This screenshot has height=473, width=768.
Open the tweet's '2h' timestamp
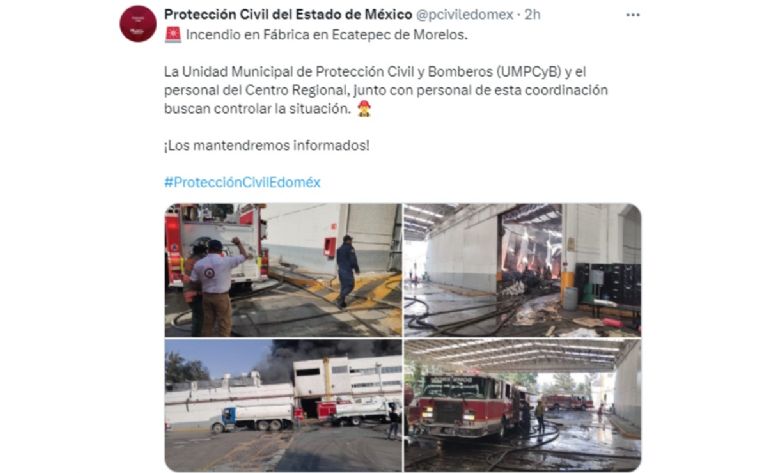point(532,15)
